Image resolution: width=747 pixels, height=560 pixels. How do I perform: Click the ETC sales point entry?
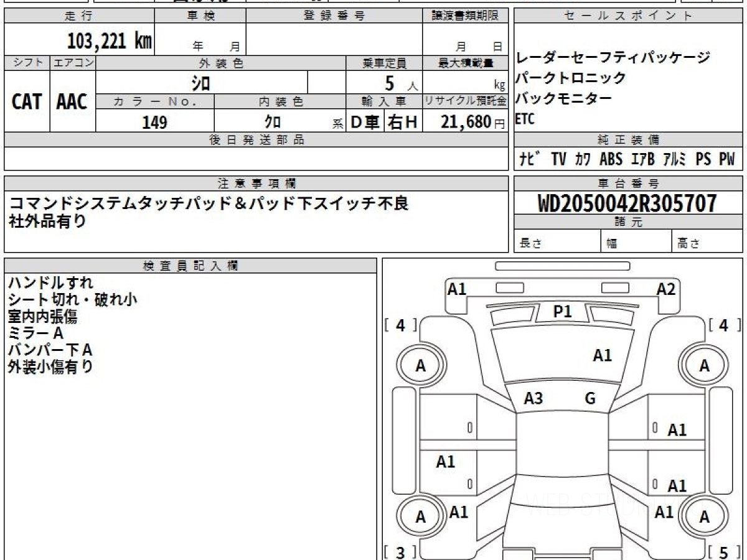525,119
